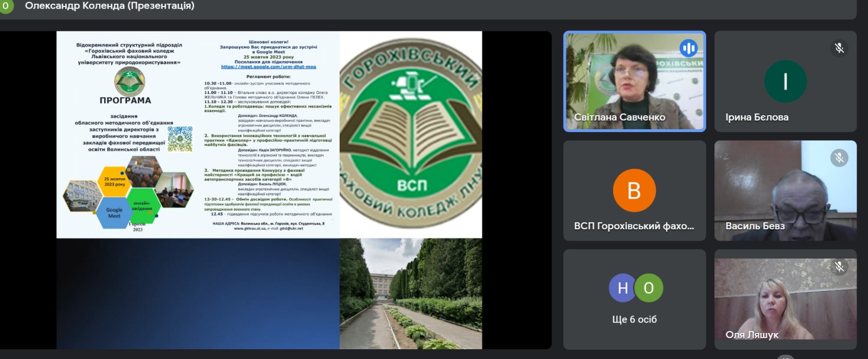Click the large Горохівський college emblem on the slide

coord(411,134)
